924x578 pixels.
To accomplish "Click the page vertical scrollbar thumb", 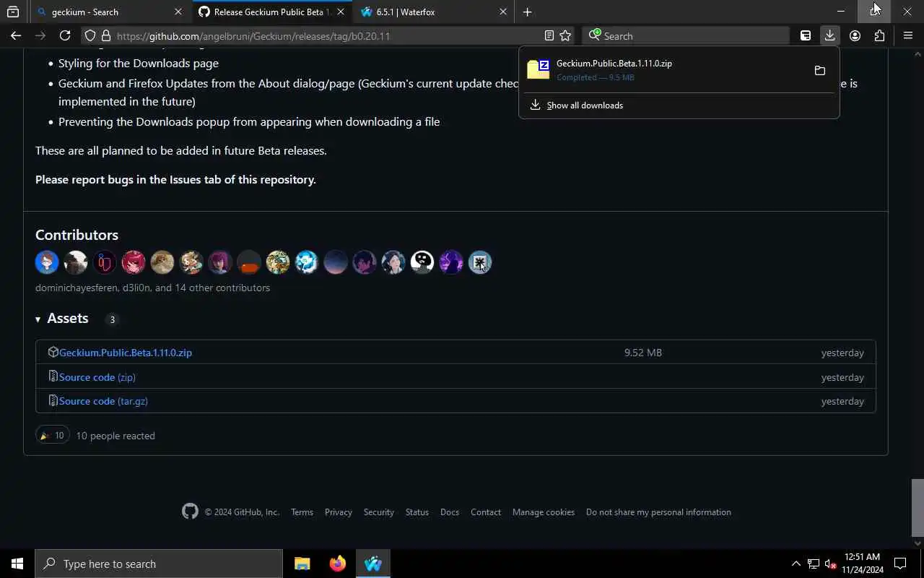I will [x=918, y=507].
